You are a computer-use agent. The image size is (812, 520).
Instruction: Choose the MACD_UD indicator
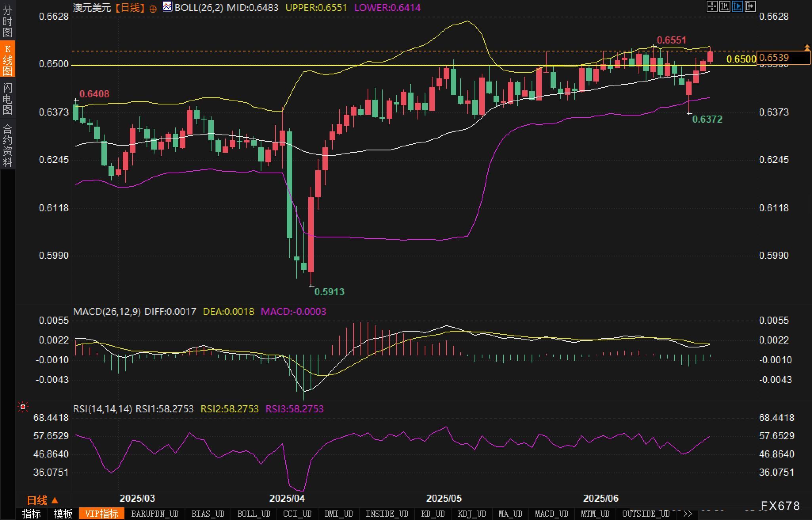[551, 514]
